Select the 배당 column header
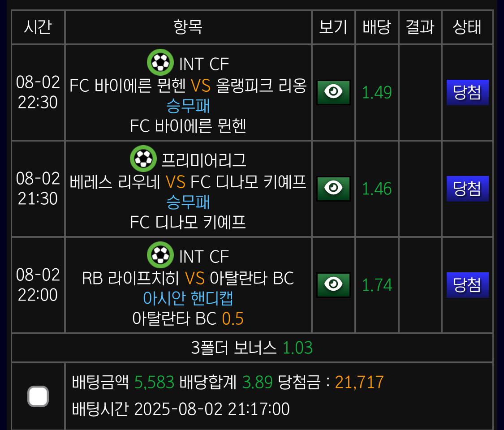 coord(377,27)
